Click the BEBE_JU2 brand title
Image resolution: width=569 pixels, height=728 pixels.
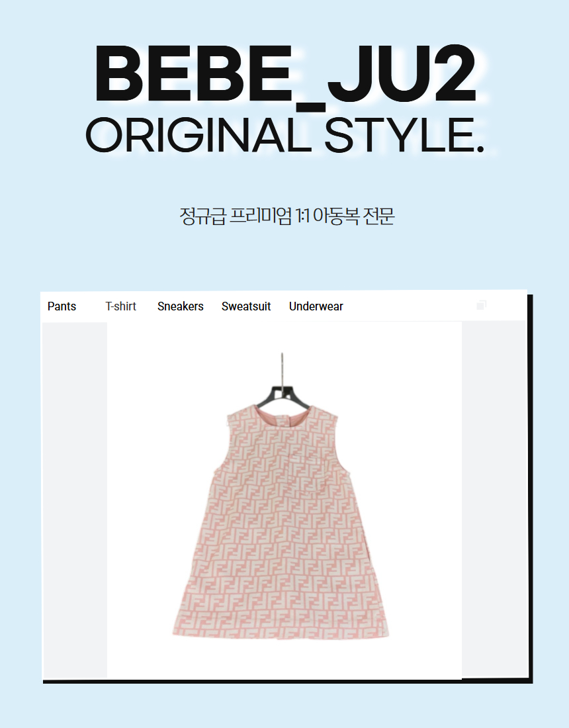(285, 74)
